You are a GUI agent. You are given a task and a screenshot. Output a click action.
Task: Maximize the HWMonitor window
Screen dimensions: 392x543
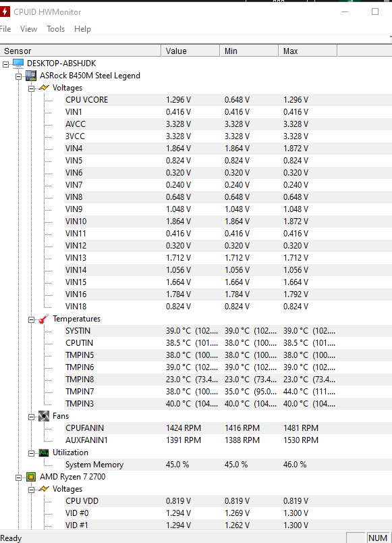pos(375,11)
